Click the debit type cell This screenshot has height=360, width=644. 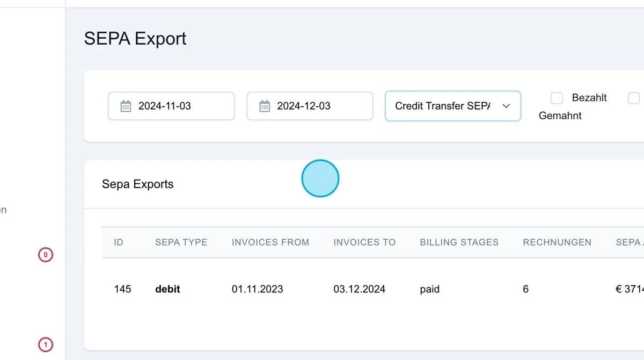pos(167,289)
